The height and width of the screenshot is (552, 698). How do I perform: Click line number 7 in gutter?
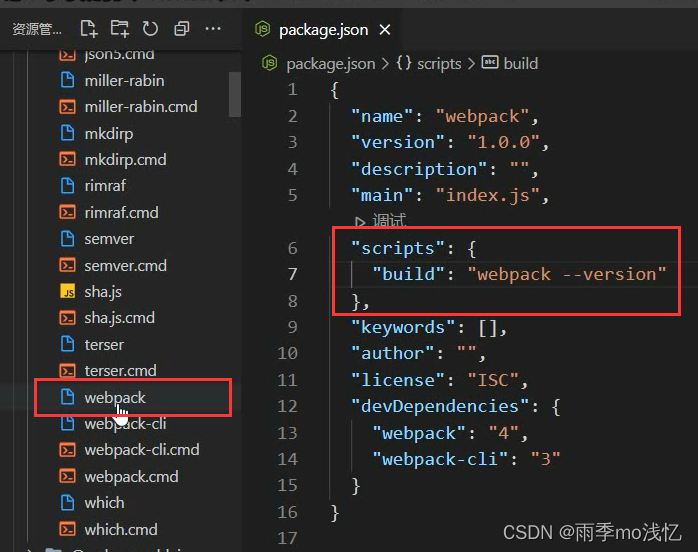tap(292, 274)
